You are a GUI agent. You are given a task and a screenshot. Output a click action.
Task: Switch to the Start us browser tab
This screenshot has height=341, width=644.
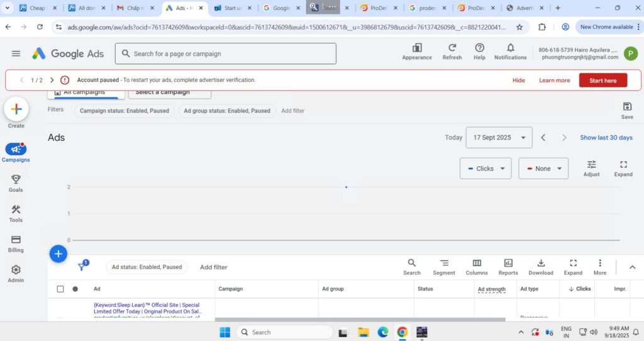[233, 8]
